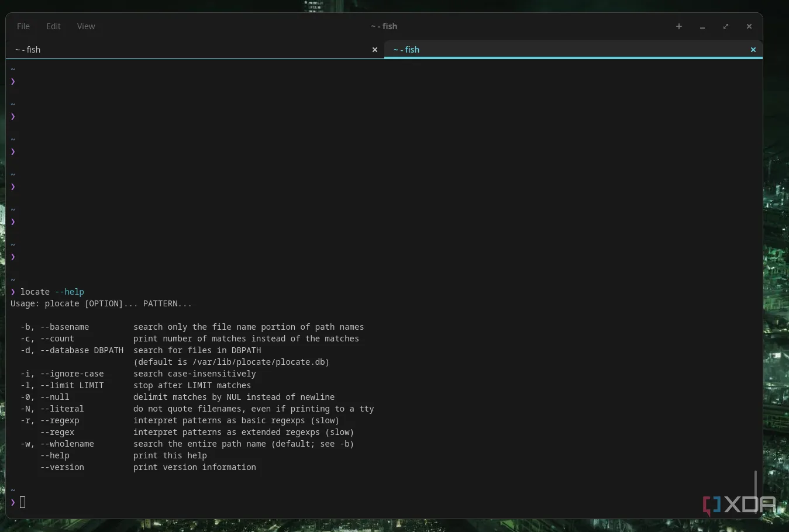This screenshot has height=532, width=789.
Task: Click 'search case-insensitively' description
Action: tap(195, 374)
